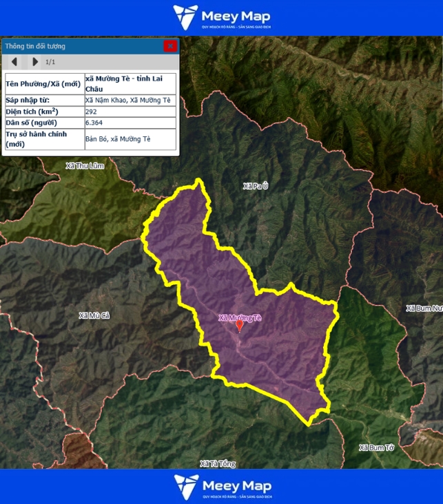The width and height of the screenshot is (443, 504).
Task: Click the Xã Bum Nưa label at right edge
Action: tap(424, 308)
